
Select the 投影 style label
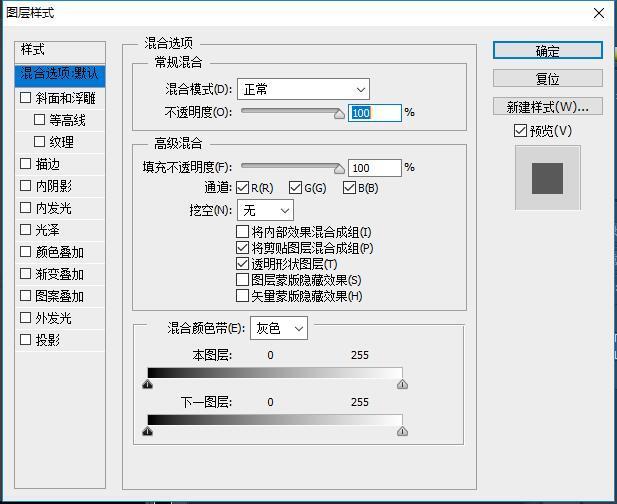coord(48,340)
